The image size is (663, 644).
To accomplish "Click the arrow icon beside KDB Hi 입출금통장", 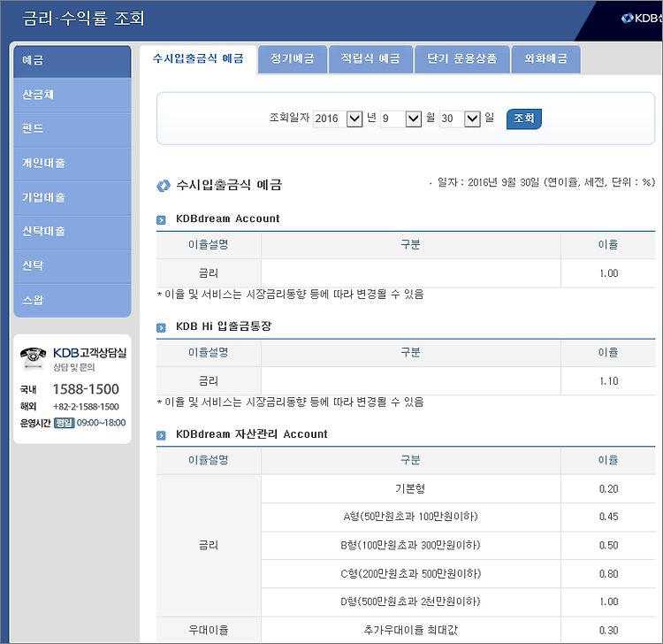I will click(161, 327).
